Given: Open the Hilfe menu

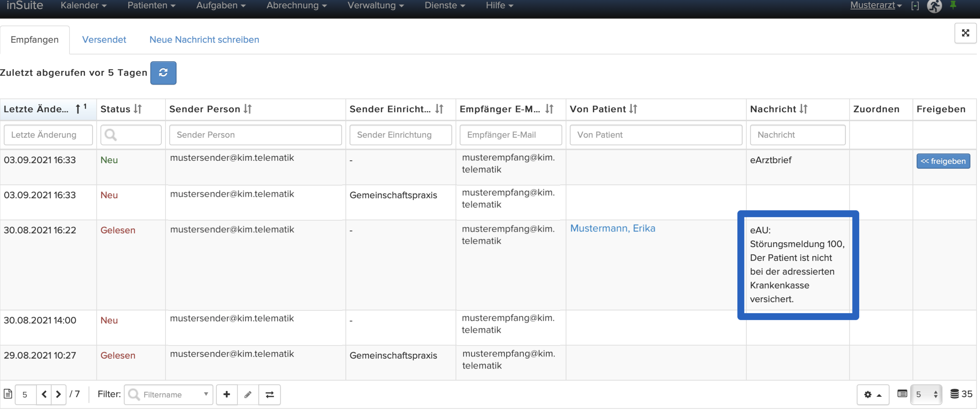Looking at the screenshot, I should coord(499,5).
